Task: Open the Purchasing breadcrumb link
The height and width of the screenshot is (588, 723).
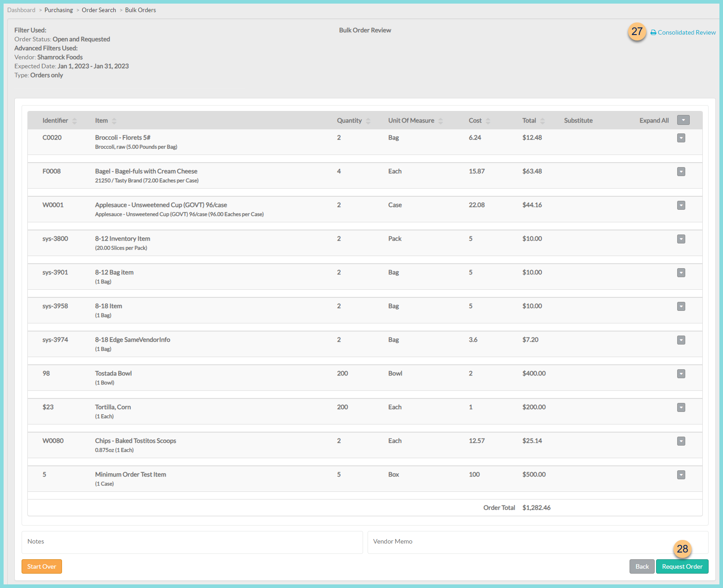Action: (x=58, y=10)
